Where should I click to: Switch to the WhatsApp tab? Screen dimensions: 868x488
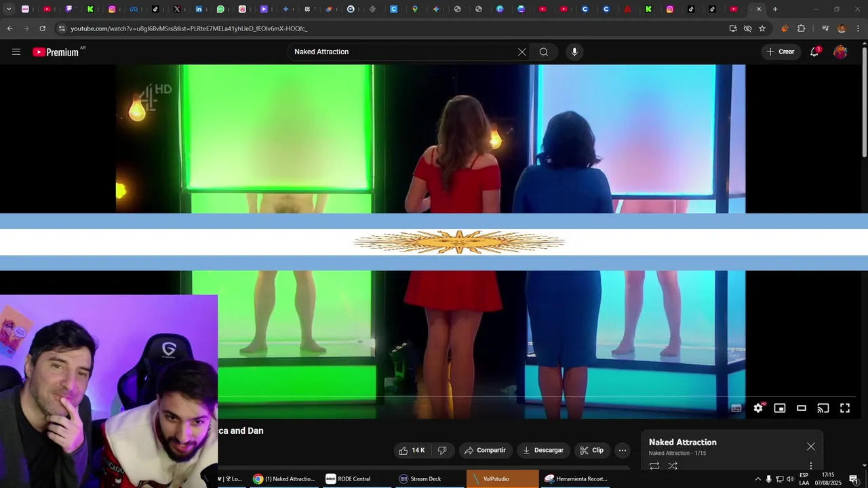point(220,9)
